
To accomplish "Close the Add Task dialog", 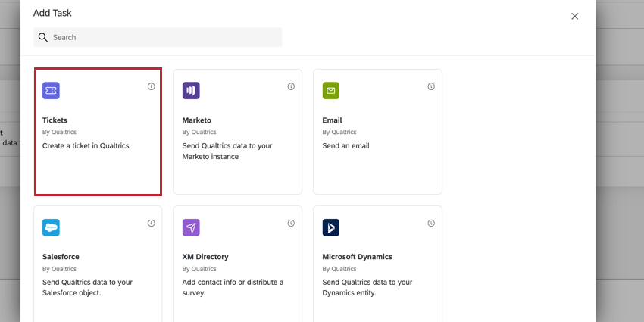I will pos(574,16).
